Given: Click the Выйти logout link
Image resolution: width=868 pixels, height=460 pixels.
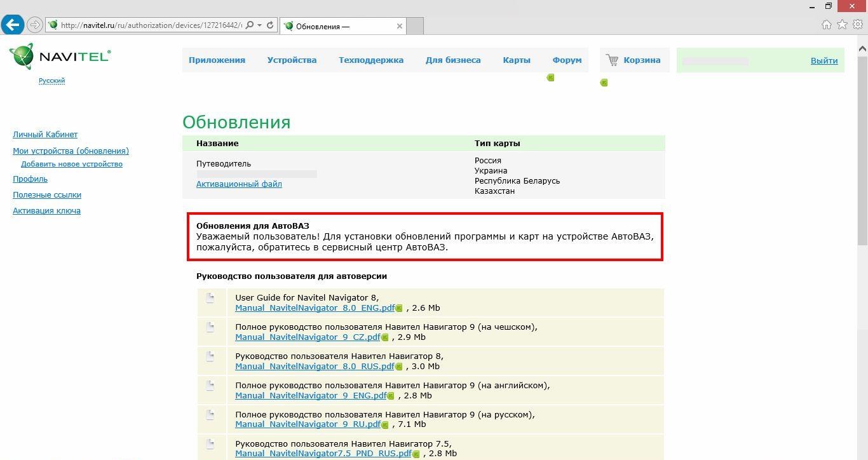Looking at the screenshot, I should [824, 61].
